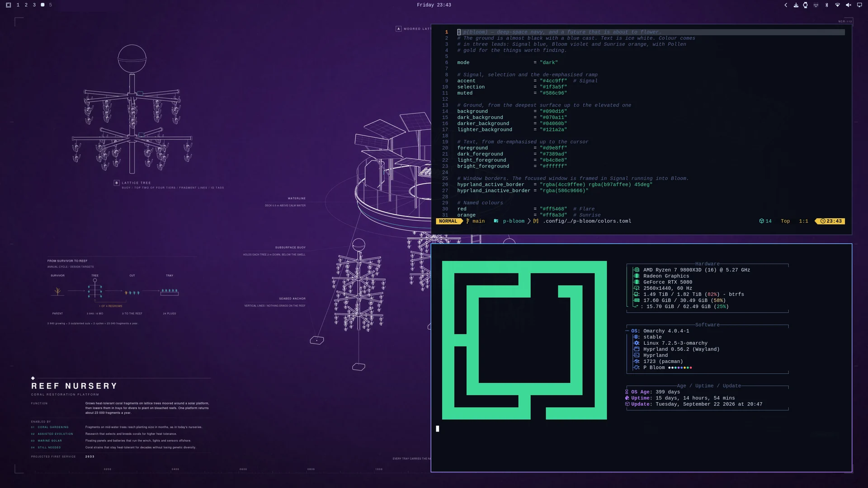Click the package icon beside 1723 (pacman)

click(x=637, y=361)
